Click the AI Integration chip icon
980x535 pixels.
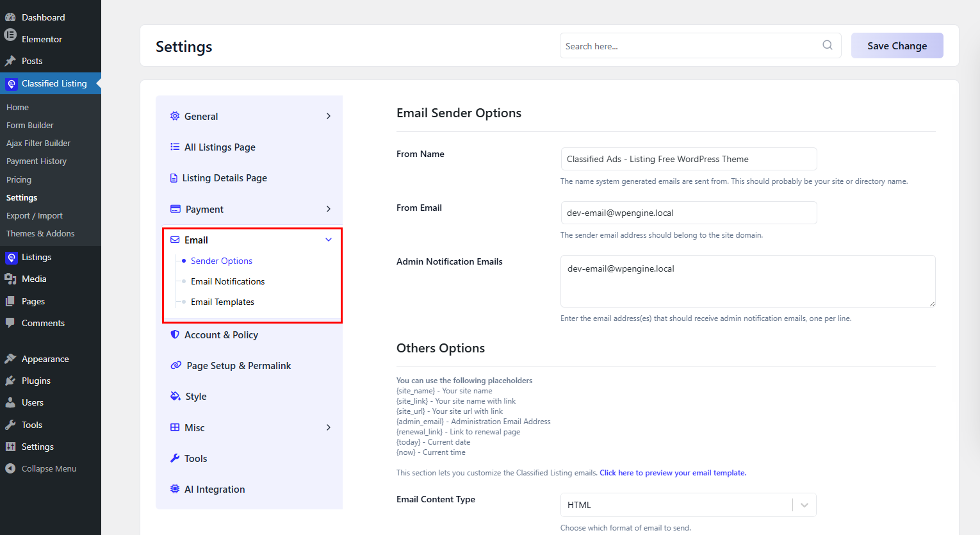175,489
